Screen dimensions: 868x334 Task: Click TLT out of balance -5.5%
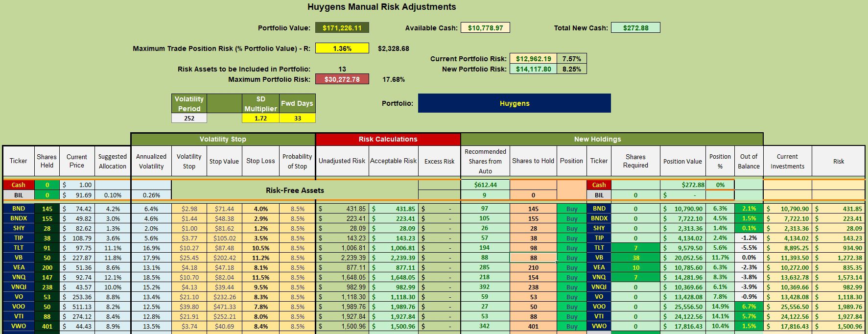tap(749, 248)
